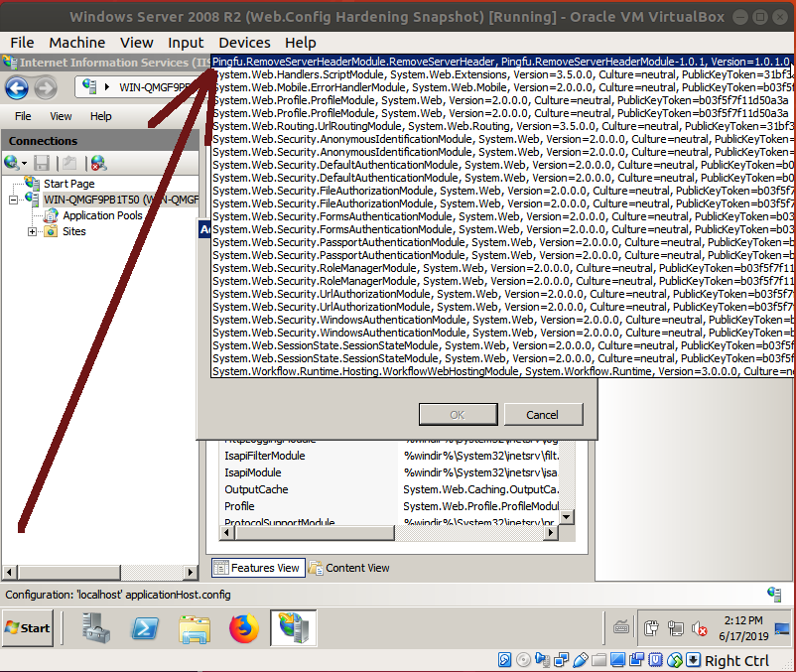Click the IIS Back navigation arrow
The width and height of the screenshot is (796, 672).
tap(17, 88)
